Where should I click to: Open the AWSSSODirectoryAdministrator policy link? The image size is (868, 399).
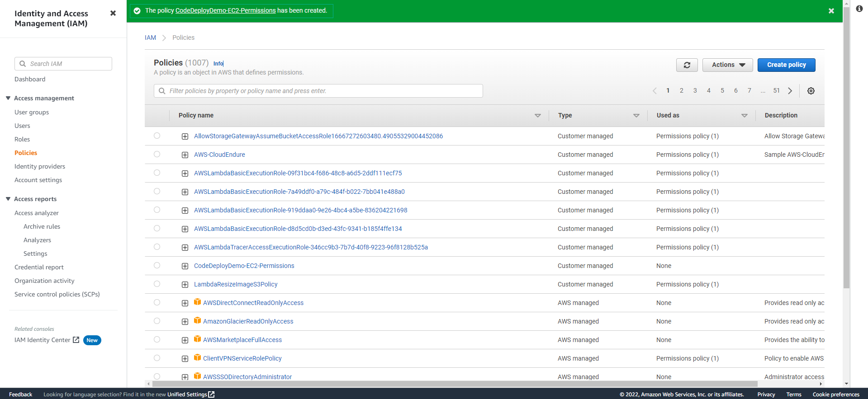point(247,377)
